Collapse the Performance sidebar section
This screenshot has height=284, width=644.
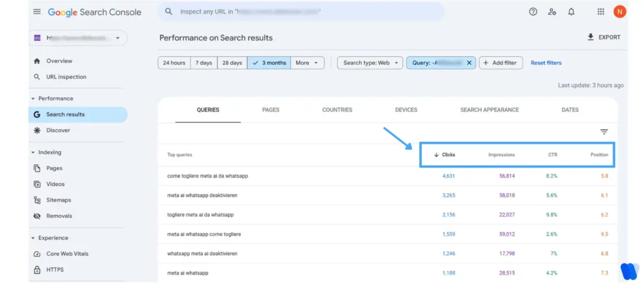(33, 99)
